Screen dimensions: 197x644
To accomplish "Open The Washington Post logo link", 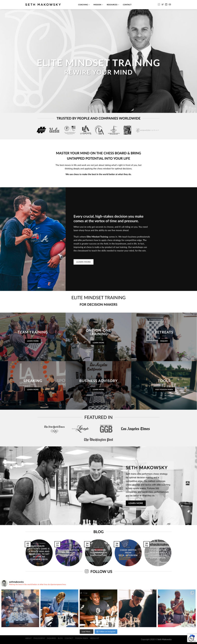I will (98, 439).
